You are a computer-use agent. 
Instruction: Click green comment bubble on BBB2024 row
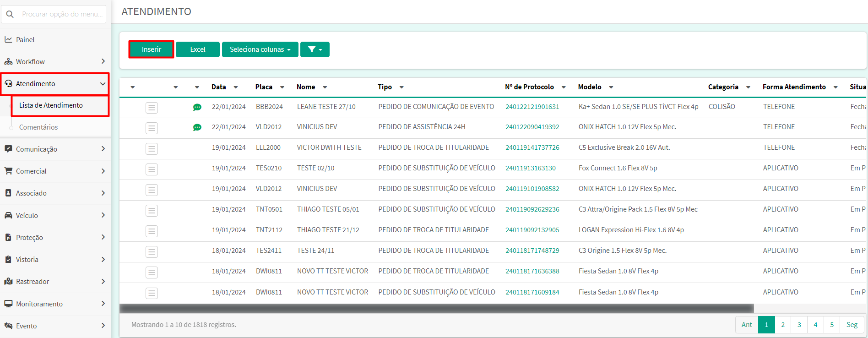197,107
